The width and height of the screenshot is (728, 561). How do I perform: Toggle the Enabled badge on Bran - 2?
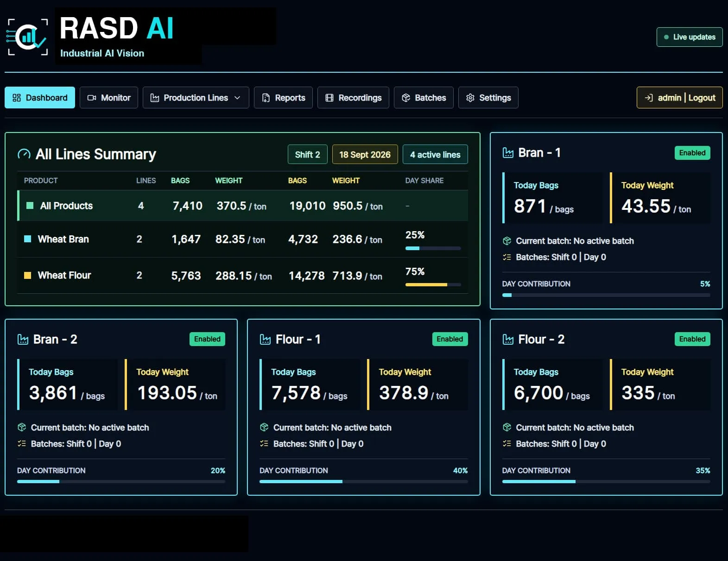point(207,339)
